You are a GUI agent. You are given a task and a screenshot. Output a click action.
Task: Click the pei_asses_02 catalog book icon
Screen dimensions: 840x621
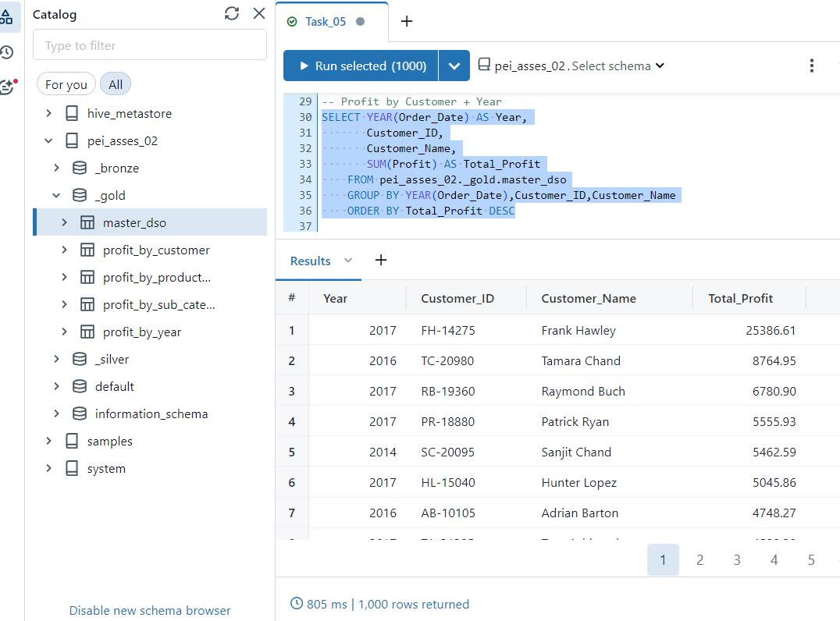(x=72, y=140)
